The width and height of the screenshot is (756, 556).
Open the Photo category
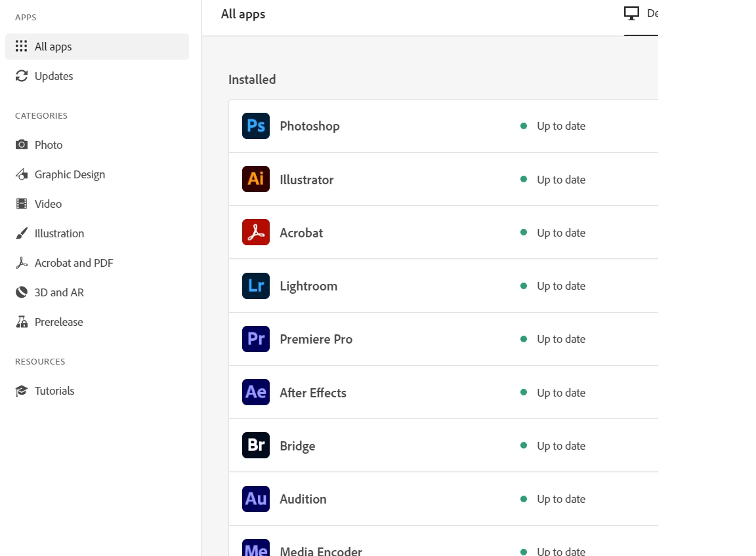pos(97,144)
